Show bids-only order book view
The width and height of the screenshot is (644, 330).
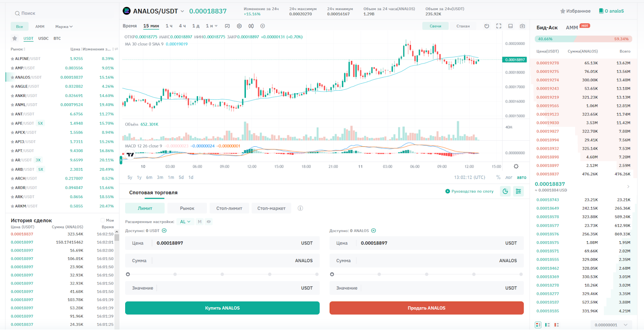pos(547,325)
